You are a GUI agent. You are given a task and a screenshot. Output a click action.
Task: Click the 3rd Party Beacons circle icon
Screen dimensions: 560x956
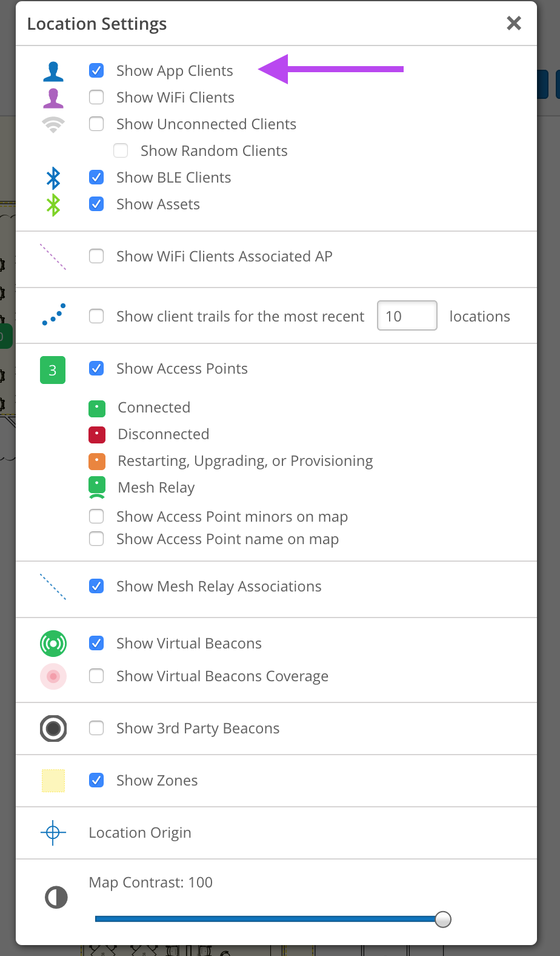pos(53,729)
